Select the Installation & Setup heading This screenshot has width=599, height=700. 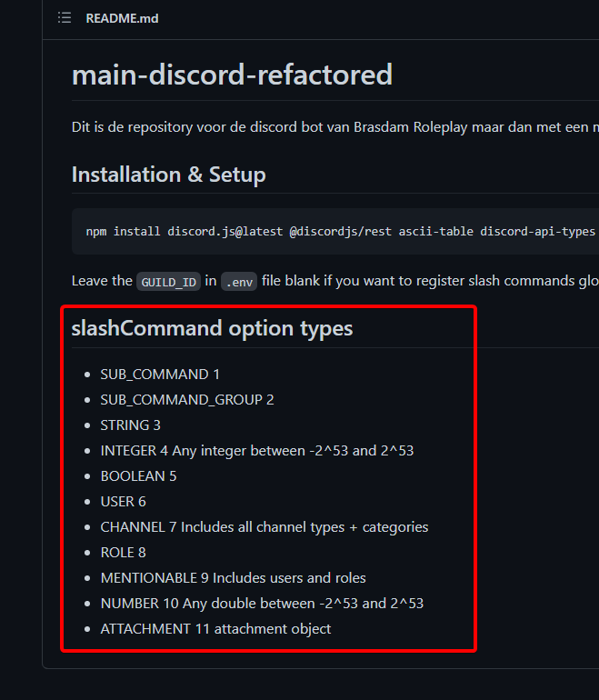point(168,174)
